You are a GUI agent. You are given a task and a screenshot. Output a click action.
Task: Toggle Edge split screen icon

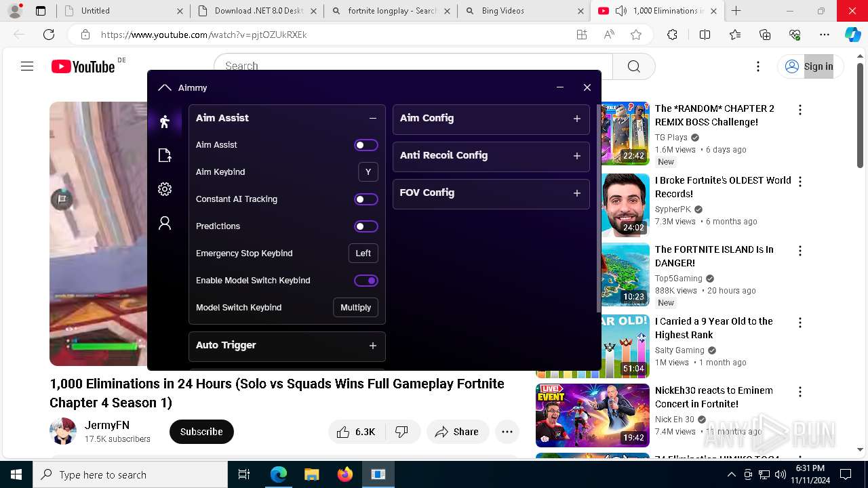(x=705, y=35)
